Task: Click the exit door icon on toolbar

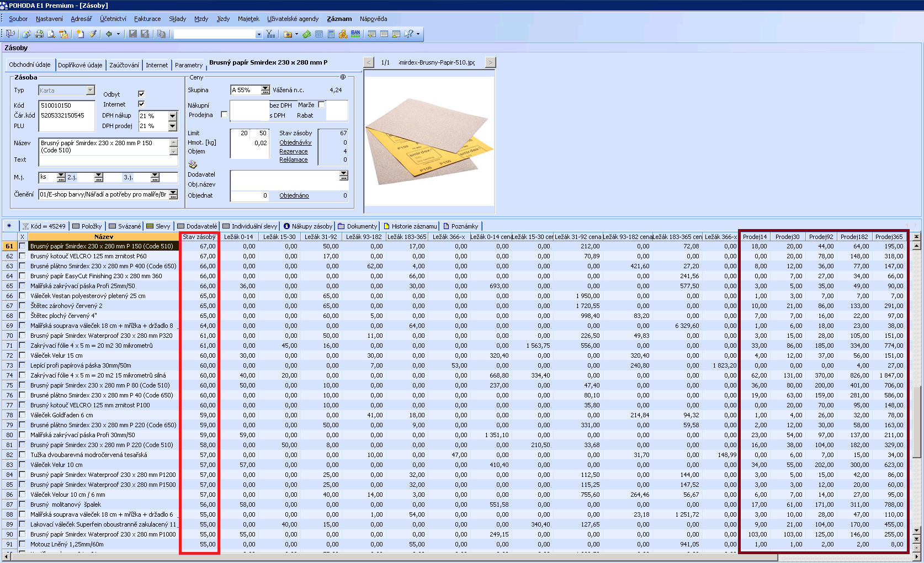Action: point(10,34)
